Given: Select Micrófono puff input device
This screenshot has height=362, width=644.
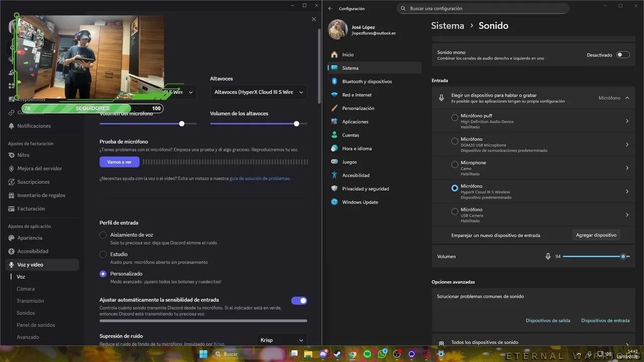Looking at the screenshot, I should [x=455, y=118].
